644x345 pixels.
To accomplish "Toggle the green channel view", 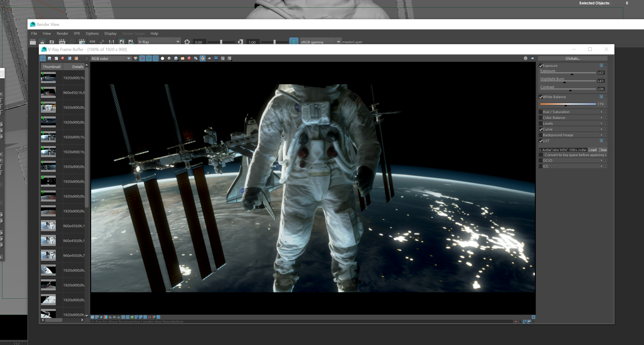I will point(149,58).
